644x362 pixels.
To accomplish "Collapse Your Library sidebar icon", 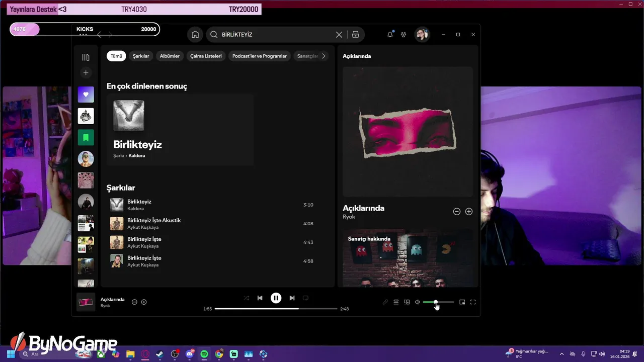I will click(x=86, y=57).
